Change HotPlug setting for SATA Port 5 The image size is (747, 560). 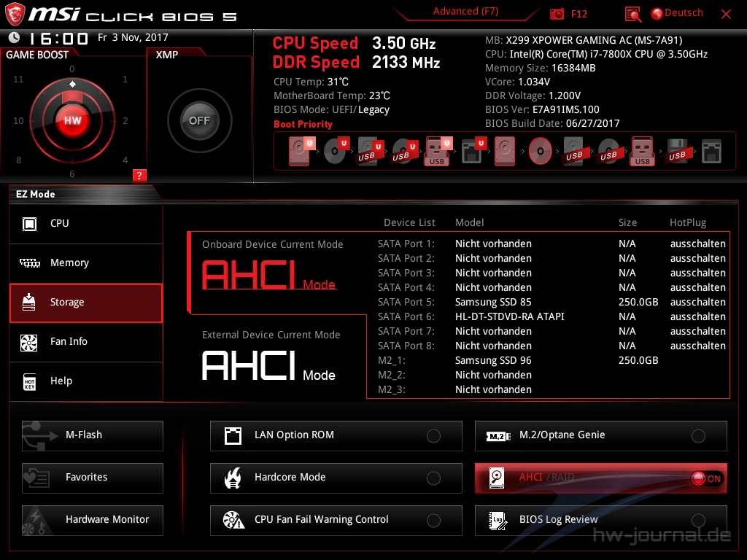[698, 303]
